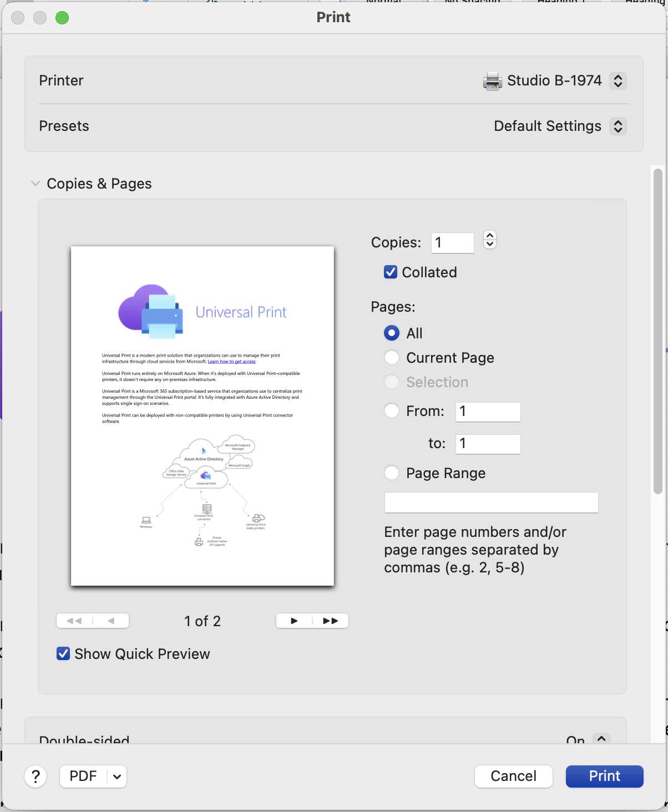Go to previous preview page

(111, 621)
